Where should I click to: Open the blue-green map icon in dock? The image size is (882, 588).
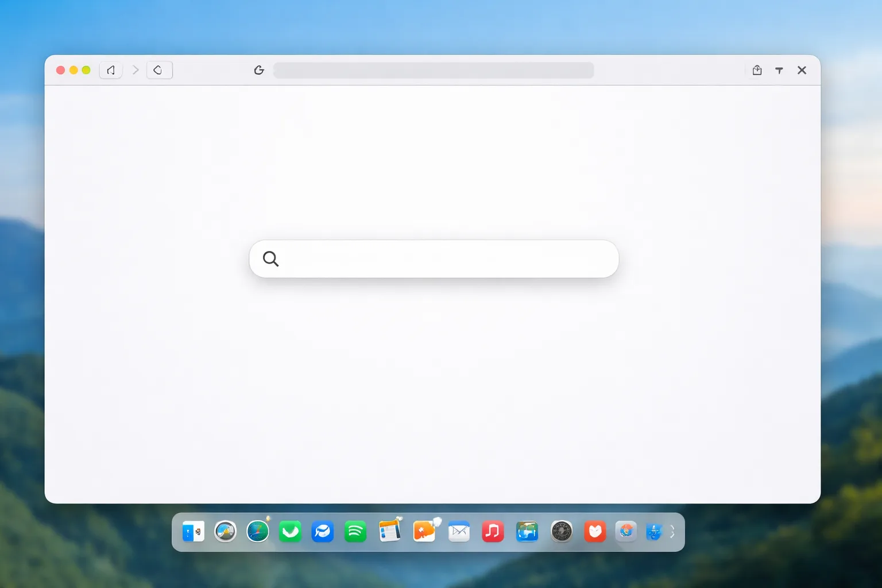tap(527, 532)
